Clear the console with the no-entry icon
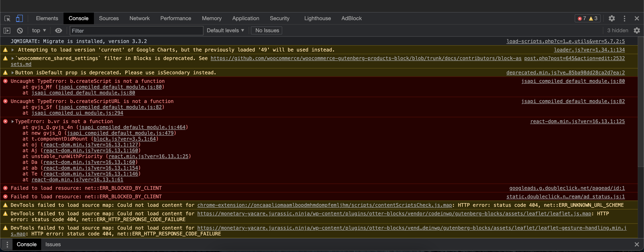 pyautogui.click(x=20, y=30)
